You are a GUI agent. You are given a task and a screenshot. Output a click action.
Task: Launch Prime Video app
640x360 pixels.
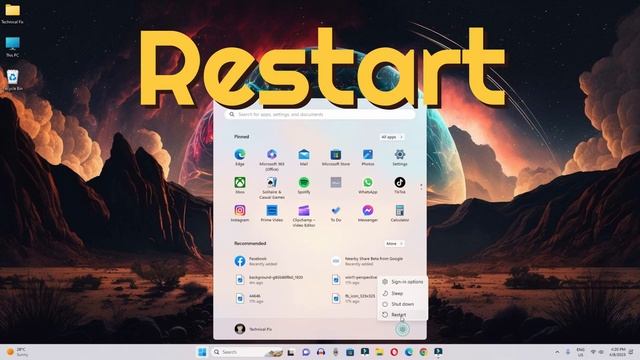(272, 213)
